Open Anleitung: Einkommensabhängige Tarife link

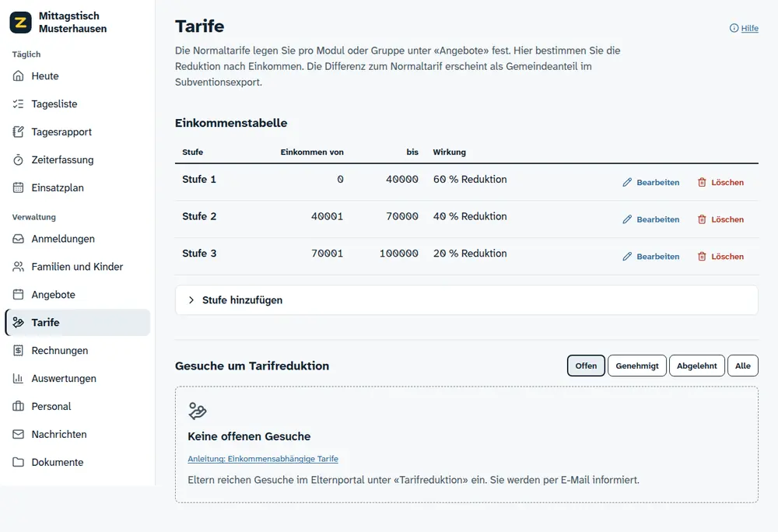pos(263,459)
